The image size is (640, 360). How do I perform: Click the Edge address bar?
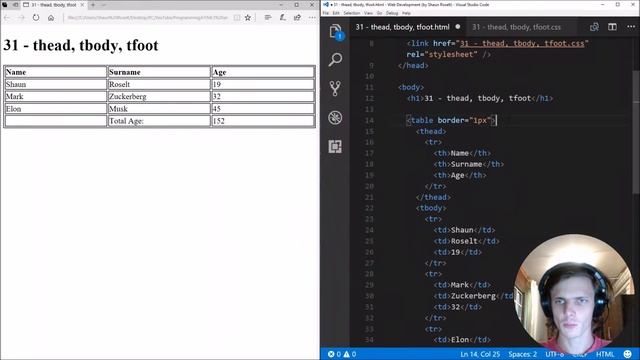[x=147, y=18]
